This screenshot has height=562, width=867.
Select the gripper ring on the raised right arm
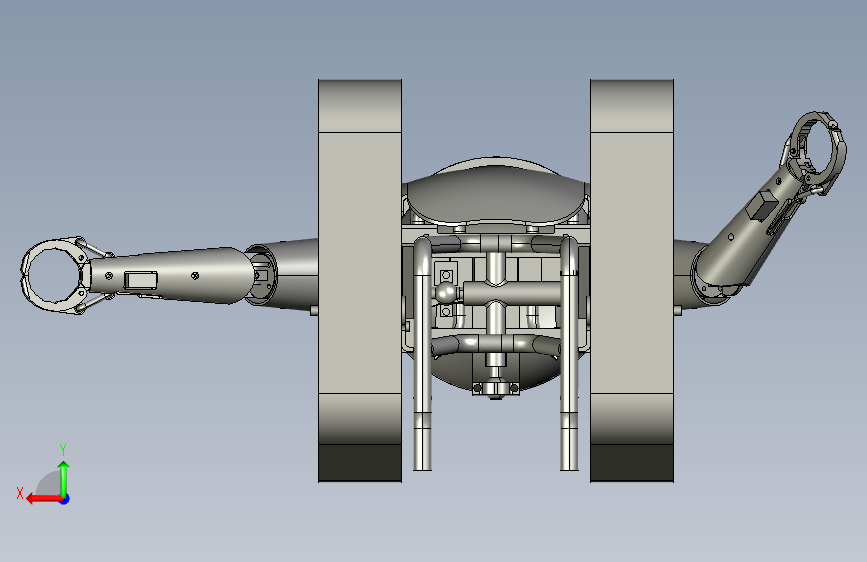click(x=817, y=147)
